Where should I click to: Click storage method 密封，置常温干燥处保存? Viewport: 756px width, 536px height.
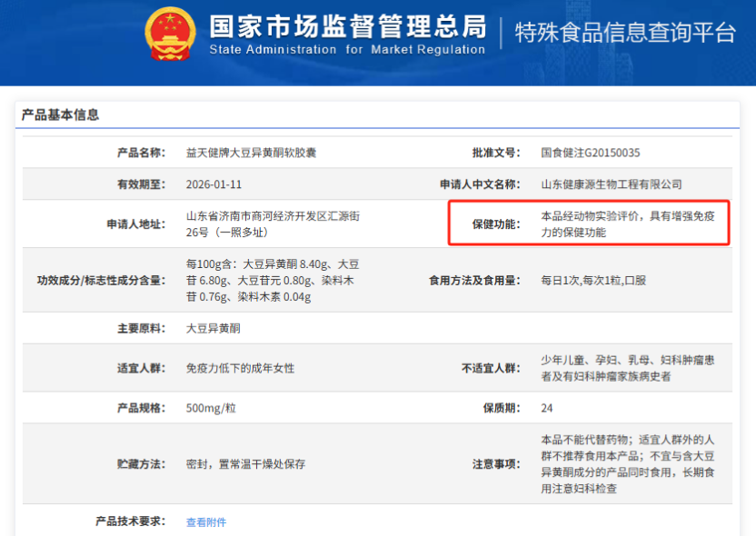245,464
